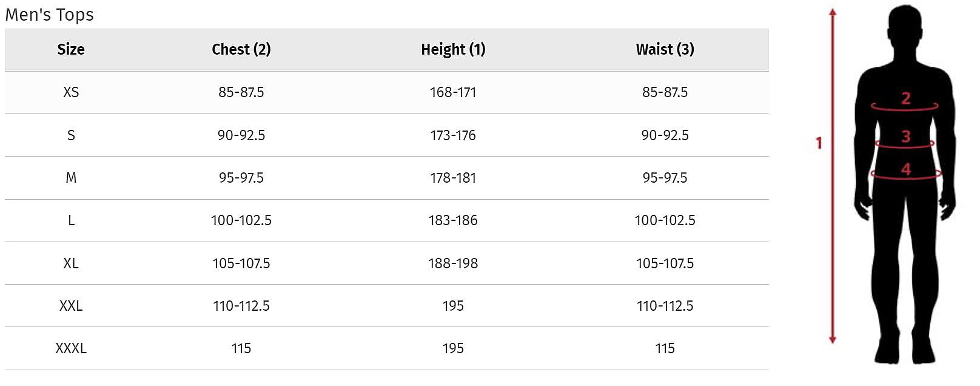The image size is (980, 386).
Task: Select the Waist (3) column header
Action: pyautogui.click(x=665, y=50)
